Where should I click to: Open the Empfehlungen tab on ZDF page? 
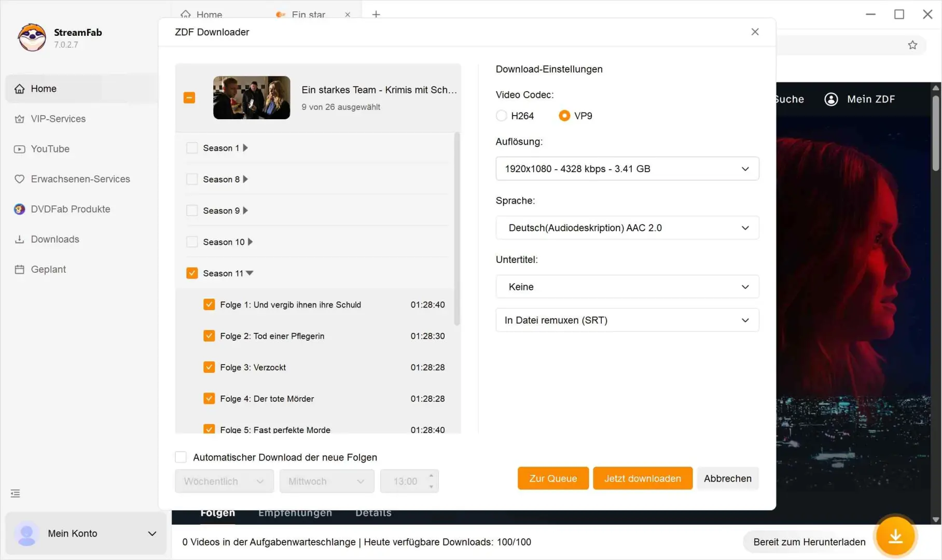coord(295,513)
